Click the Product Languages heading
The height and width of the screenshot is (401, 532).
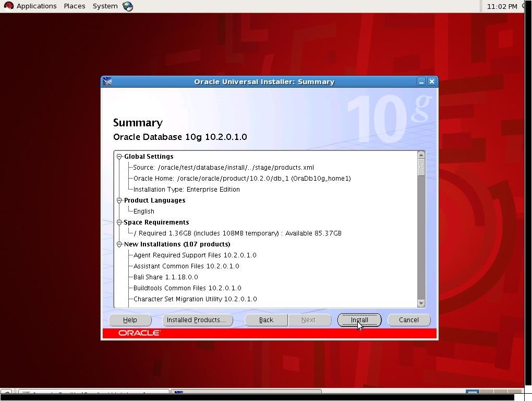coord(155,200)
